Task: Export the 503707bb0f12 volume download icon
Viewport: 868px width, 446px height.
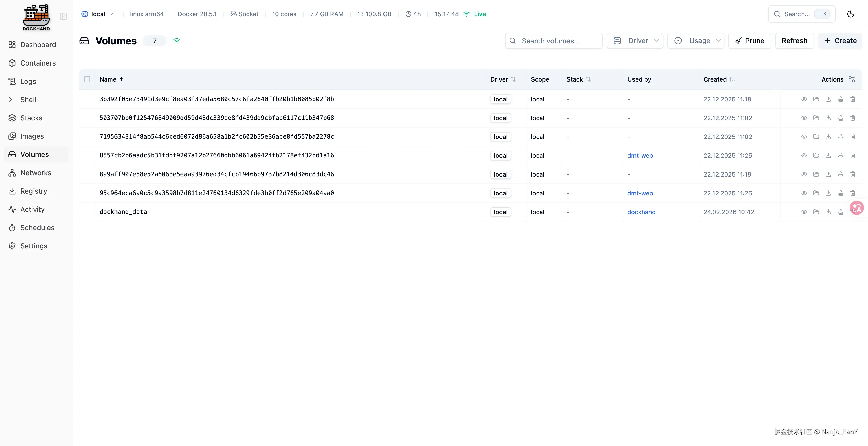Action: [828, 118]
